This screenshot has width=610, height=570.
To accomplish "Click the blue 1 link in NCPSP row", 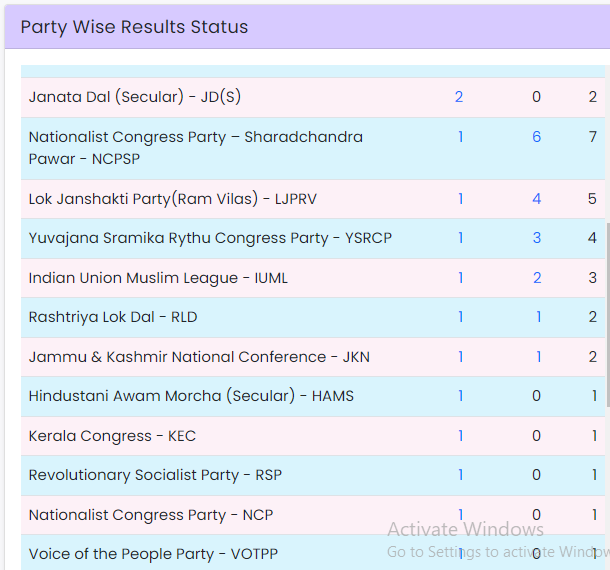I will [460, 137].
